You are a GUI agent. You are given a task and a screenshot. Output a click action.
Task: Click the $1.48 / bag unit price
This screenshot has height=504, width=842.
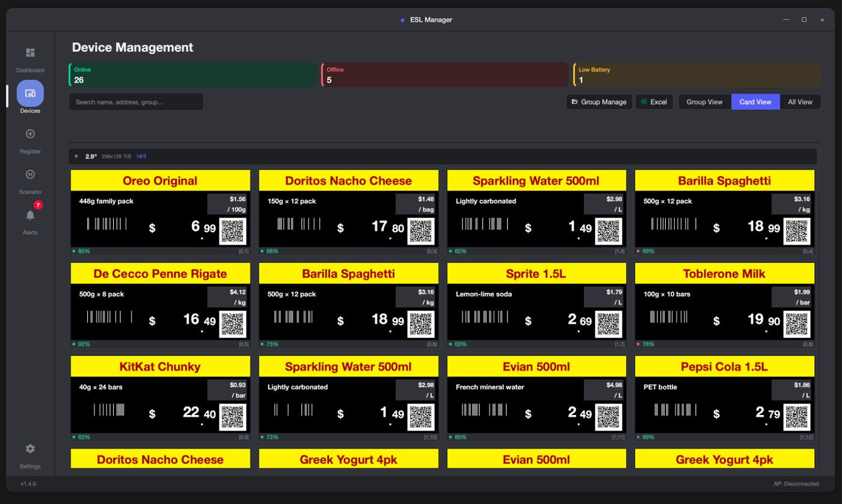tap(416, 204)
